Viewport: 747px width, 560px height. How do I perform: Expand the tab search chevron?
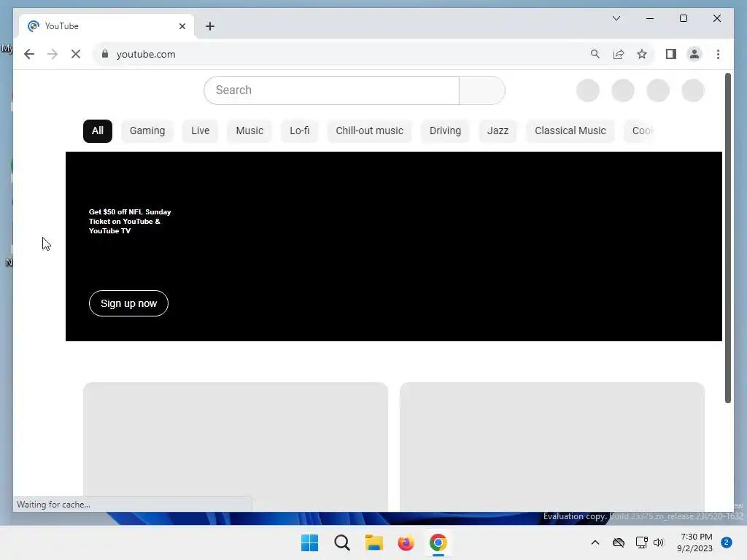tap(616, 18)
